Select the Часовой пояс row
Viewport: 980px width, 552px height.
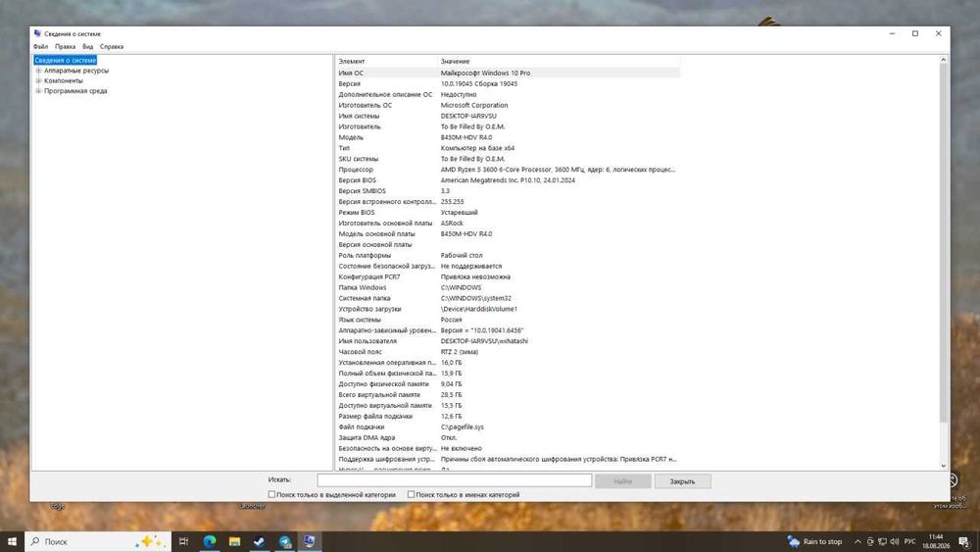click(x=508, y=352)
